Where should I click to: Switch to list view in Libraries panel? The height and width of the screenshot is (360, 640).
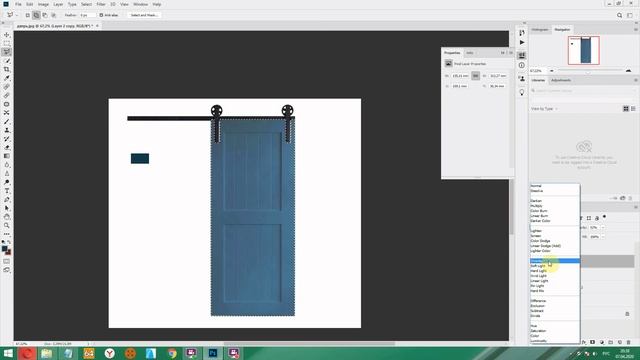pyautogui.click(x=633, y=109)
